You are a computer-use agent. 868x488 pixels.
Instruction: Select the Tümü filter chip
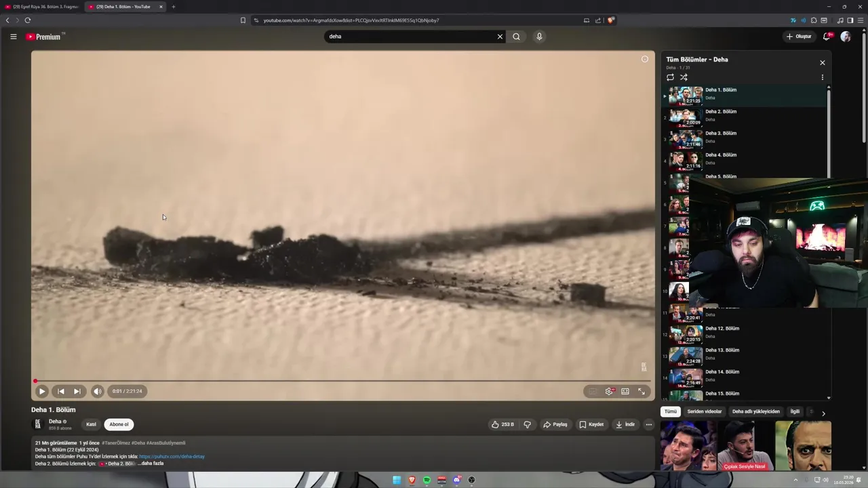(670, 411)
